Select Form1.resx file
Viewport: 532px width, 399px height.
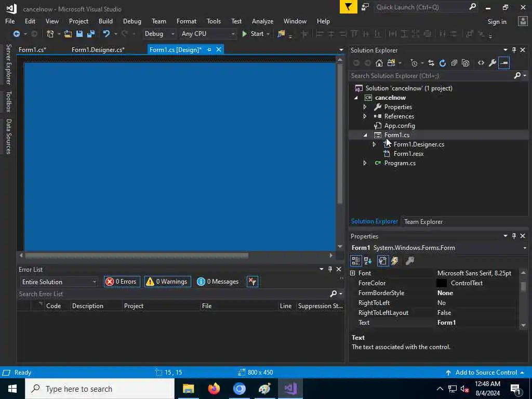point(408,154)
